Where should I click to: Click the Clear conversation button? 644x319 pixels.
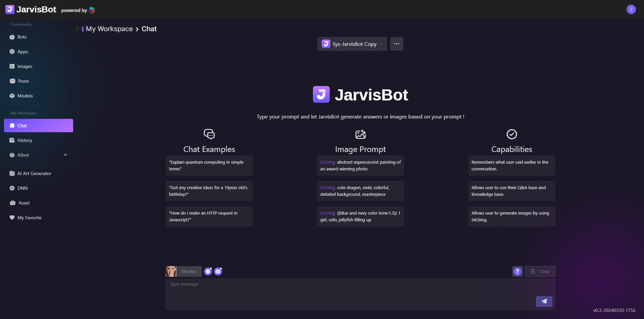[x=540, y=271]
